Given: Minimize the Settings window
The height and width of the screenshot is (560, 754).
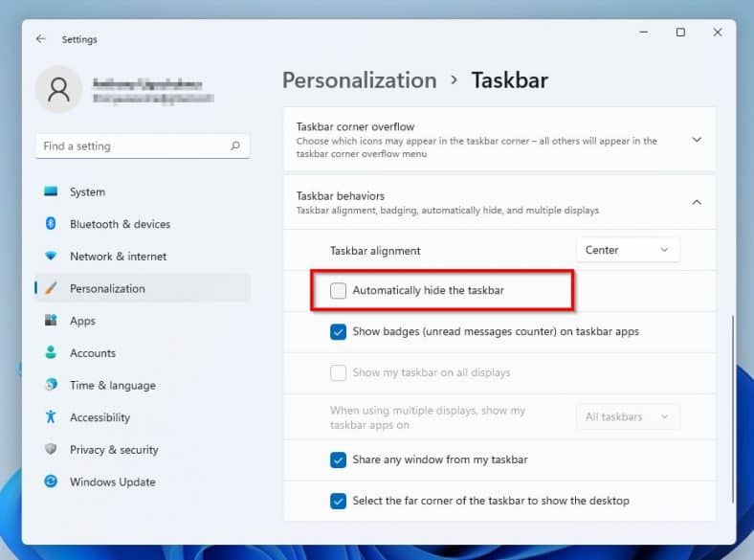Looking at the screenshot, I should tap(643, 33).
